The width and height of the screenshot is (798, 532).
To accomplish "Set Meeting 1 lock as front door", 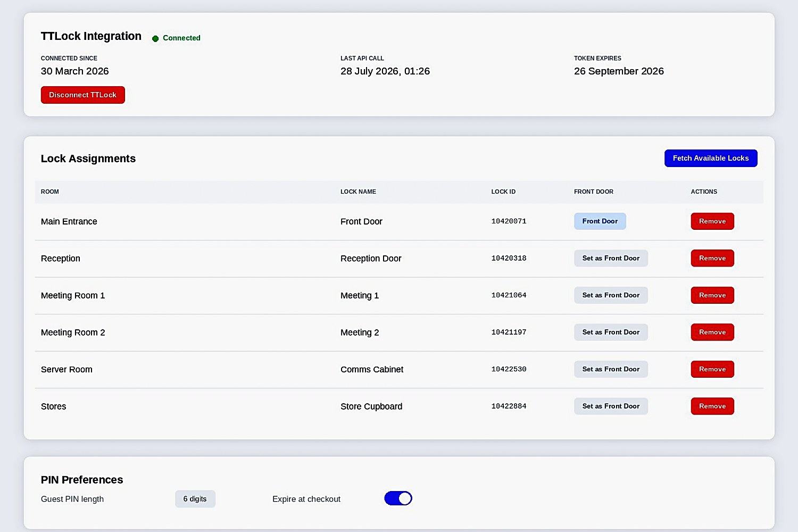I will coord(611,295).
